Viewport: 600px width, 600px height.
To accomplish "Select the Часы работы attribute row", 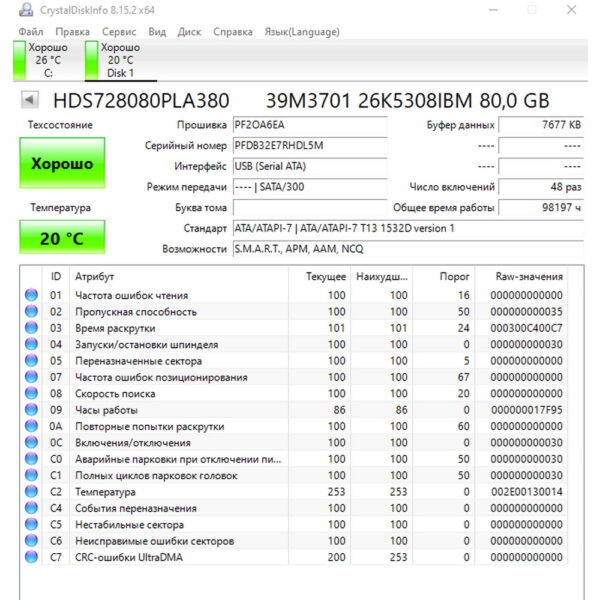I will 294,410.
